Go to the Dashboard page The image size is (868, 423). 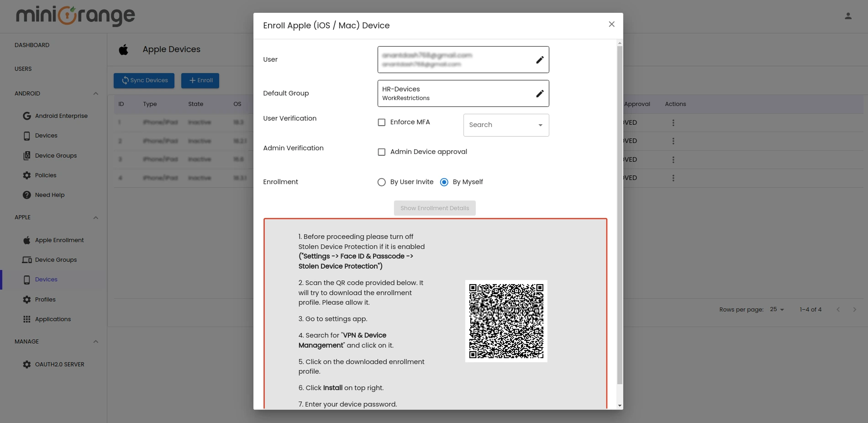click(x=32, y=45)
